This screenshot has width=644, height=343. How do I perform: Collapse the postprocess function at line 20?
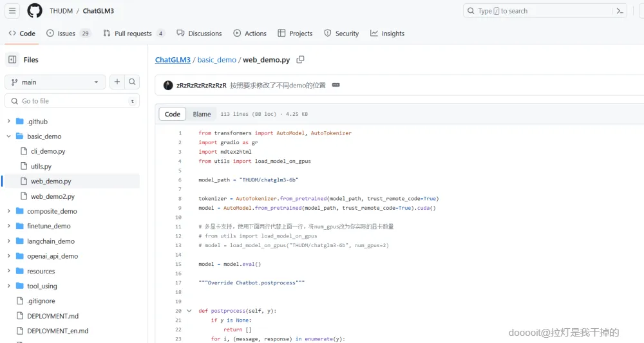189,311
